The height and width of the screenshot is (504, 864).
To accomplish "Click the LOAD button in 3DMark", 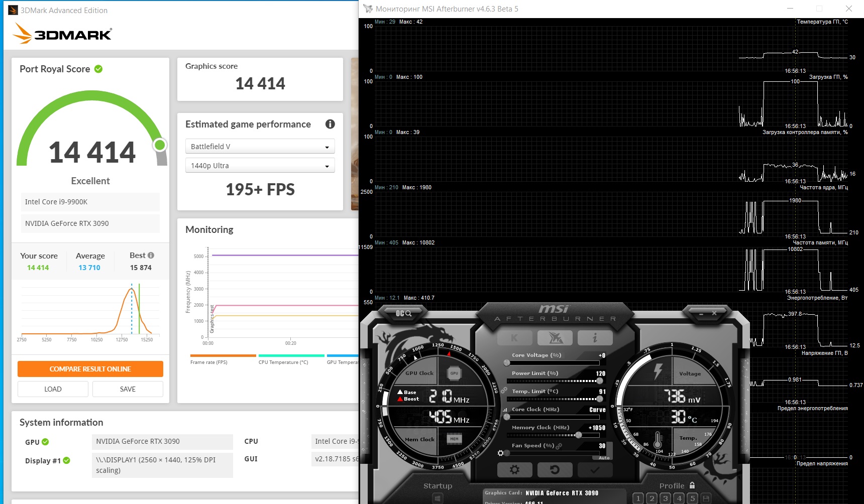I will click(x=53, y=389).
